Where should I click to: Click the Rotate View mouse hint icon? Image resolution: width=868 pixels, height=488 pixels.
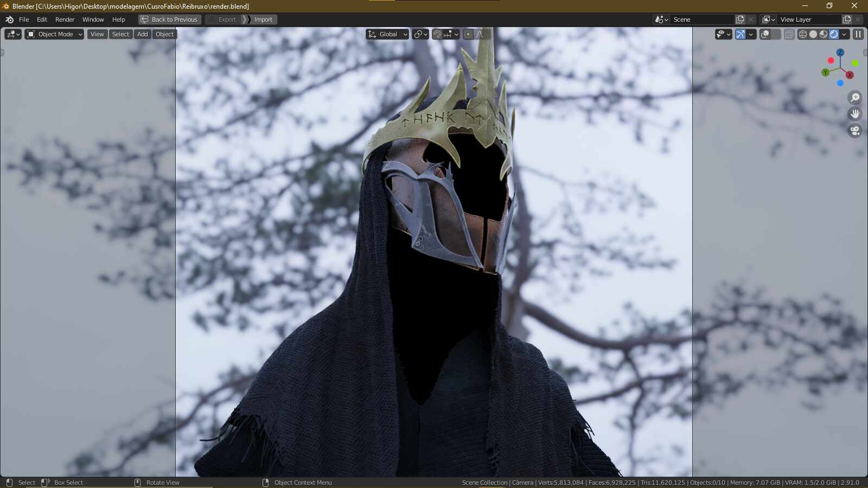(x=137, y=483)
